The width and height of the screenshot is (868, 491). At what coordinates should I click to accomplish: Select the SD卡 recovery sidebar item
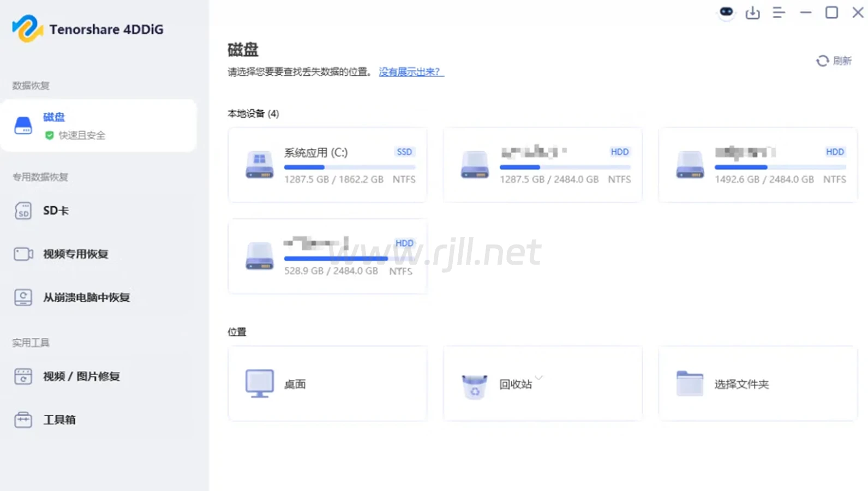[56, 211]
